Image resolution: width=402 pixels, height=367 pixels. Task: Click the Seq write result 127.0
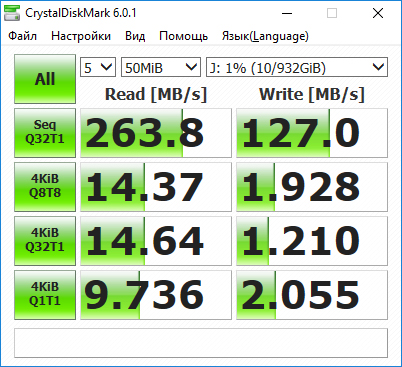[312, 133]
